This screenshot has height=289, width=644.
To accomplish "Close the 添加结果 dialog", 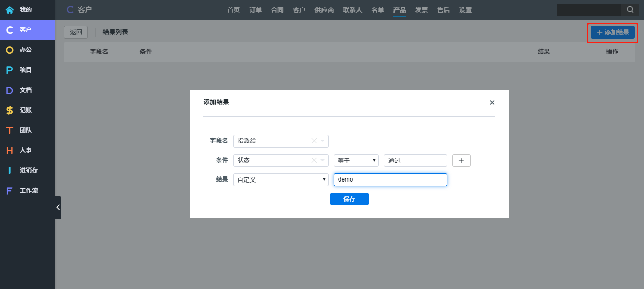I will pyautogui.click(x=492, y=102).
